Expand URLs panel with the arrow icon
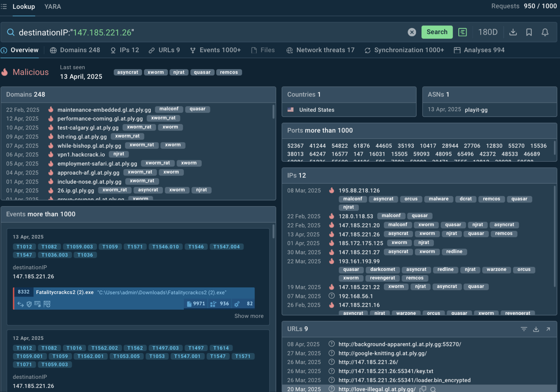The image size is (560, 392). click(x=548, y=329)
